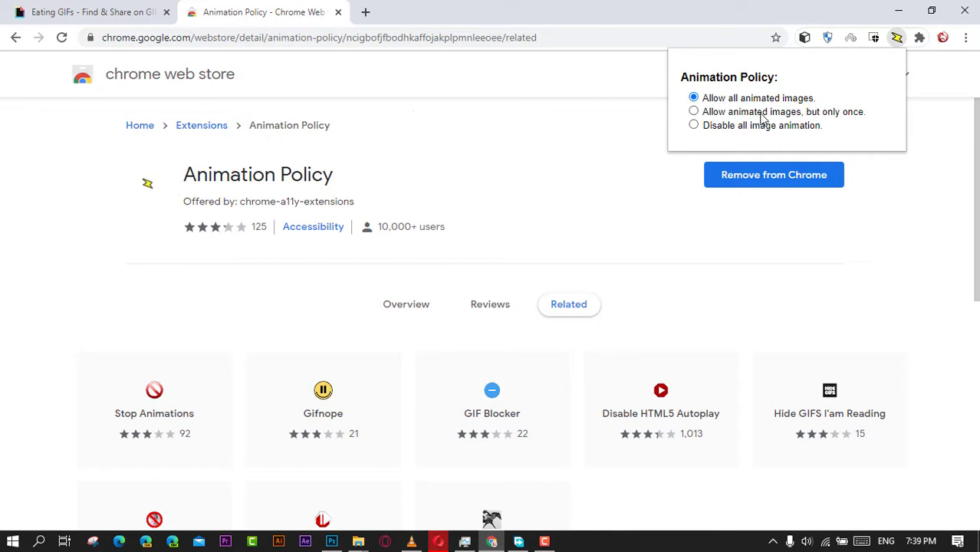Open the Stop Animations extension icon
The width and height of the screenshot is (980, 552).
click(154, 390)
